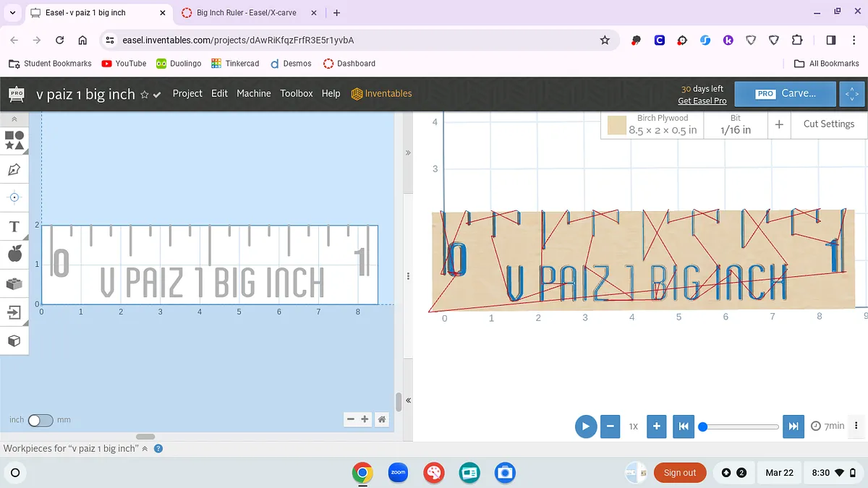
Task: Play the toolpath simulation
Action: 585,427
